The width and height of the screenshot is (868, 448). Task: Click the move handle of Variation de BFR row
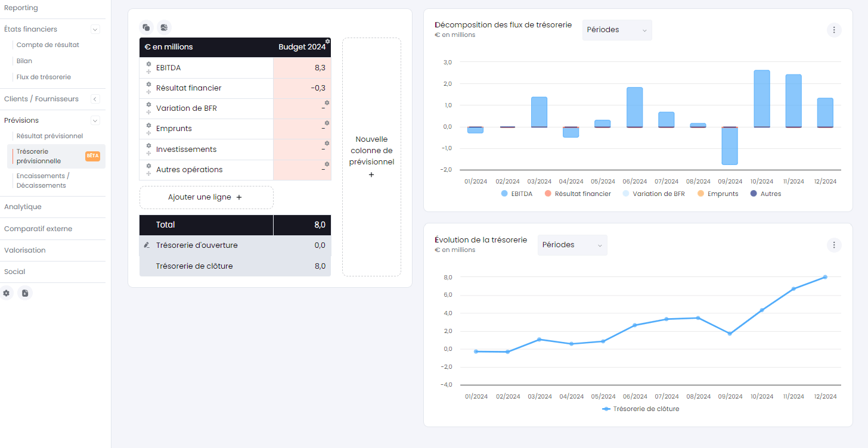tap(148, 112)
